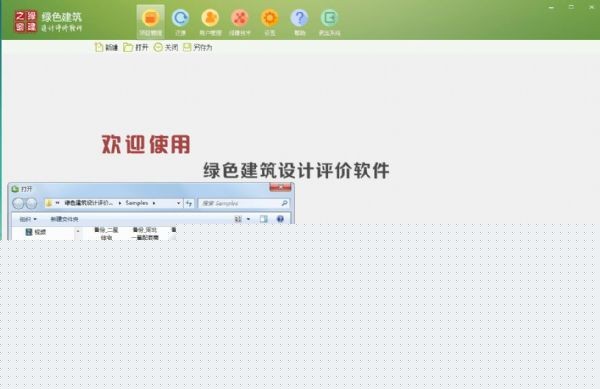Close the 打开 file dialog

click(x=280, y=187)
